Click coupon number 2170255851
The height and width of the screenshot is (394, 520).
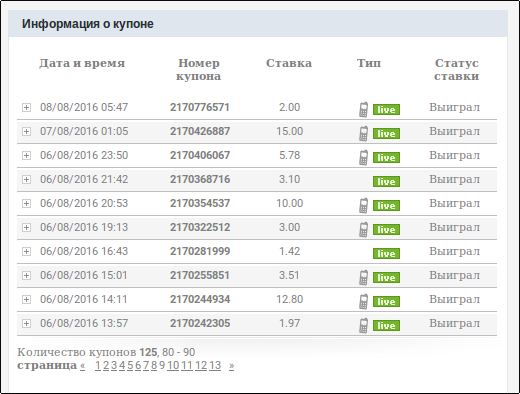click(x=200, y=275)
